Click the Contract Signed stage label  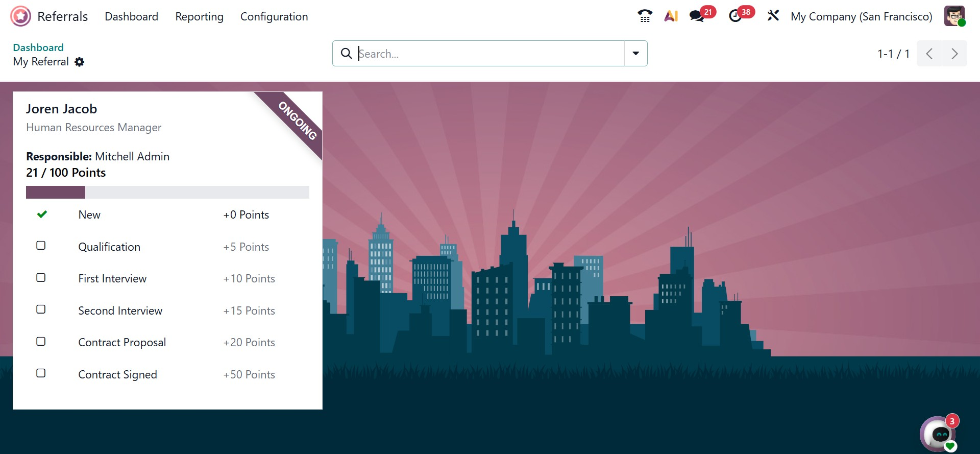point(117,375)
